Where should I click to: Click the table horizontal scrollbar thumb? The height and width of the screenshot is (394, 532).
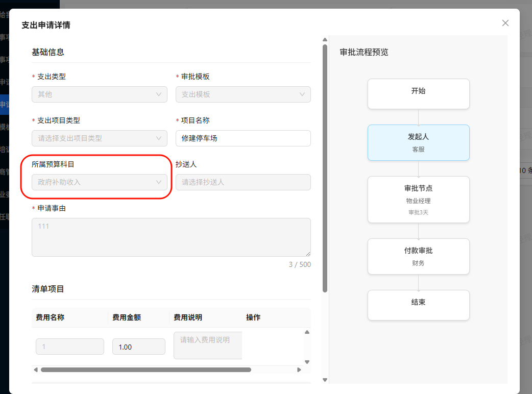tap(146, 370)
